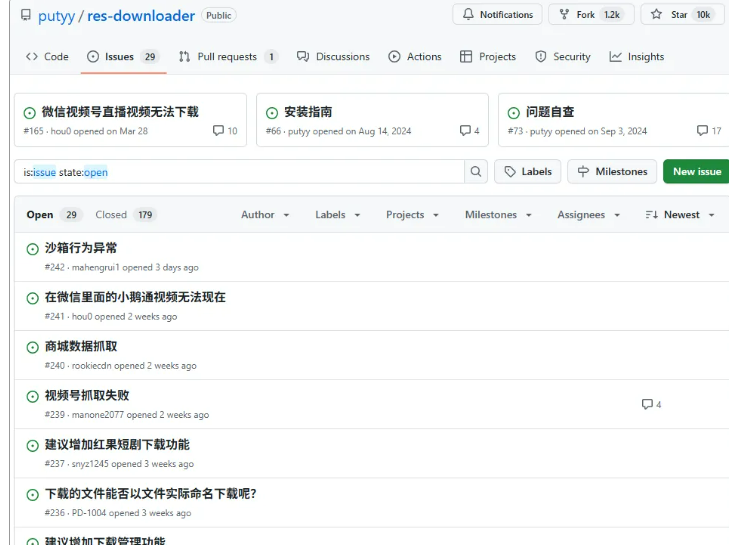Click comment icon on pinned issue #73
Image resolution: width=729 pixels, height=545 pixels.
[x=702, y=130]
